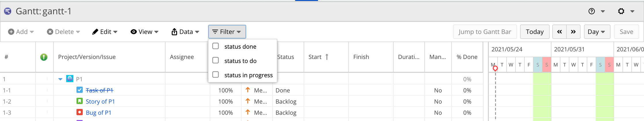Open the settings gear icon
Screen dimensions: 644x121
[621, 11]
